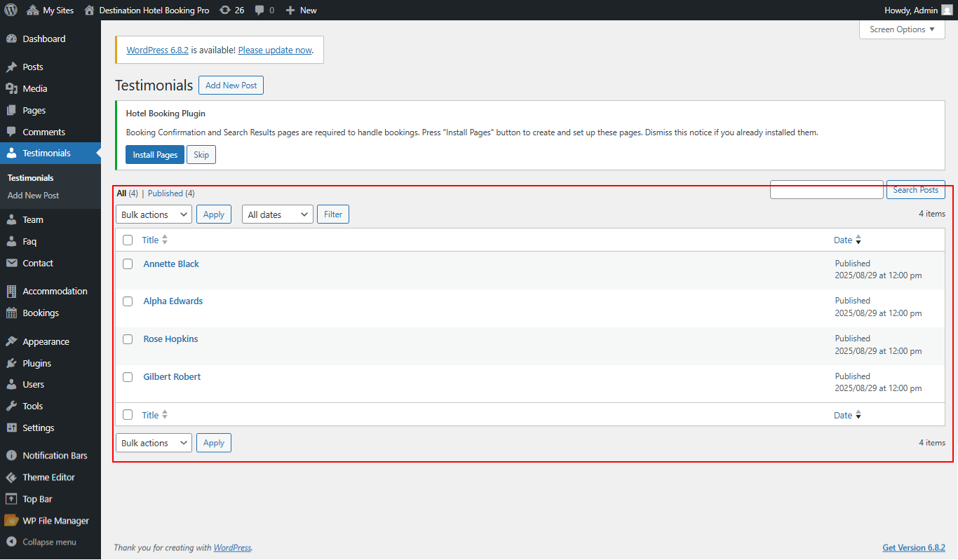Click Install Pages button
The width and height of the screenshot is (958, 560).
click(x=155, y=155)
